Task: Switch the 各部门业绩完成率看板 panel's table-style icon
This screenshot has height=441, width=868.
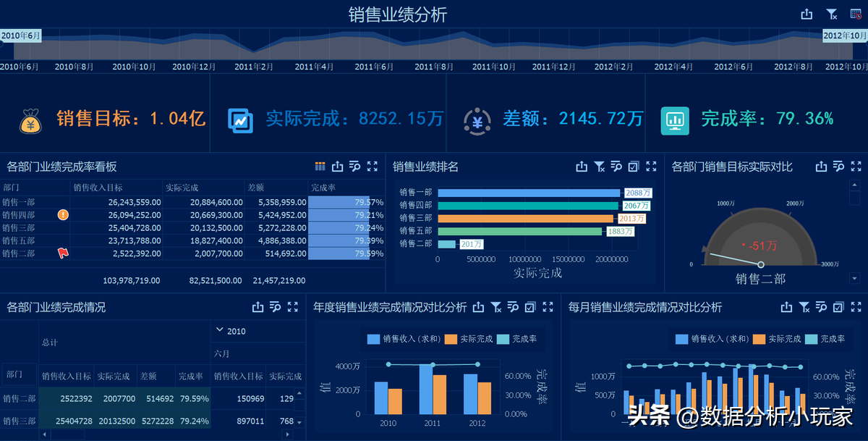Action: (320, 167)
